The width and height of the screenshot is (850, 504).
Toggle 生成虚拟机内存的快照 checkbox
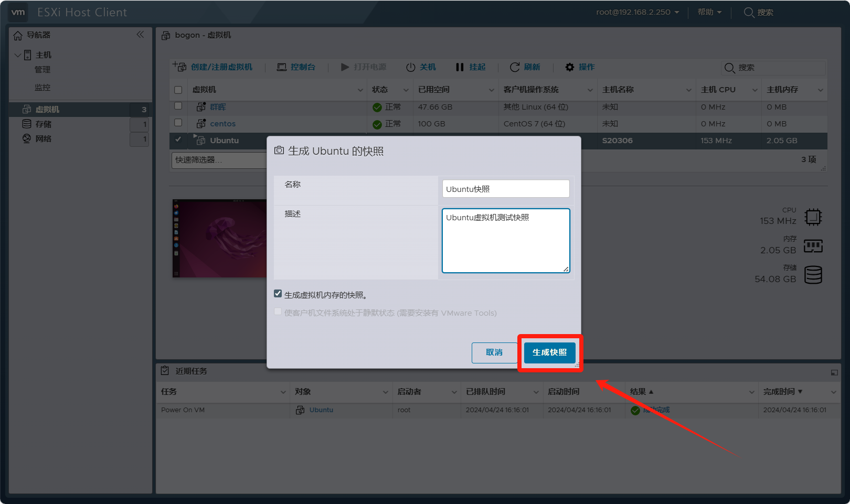[x=278, y=294]
